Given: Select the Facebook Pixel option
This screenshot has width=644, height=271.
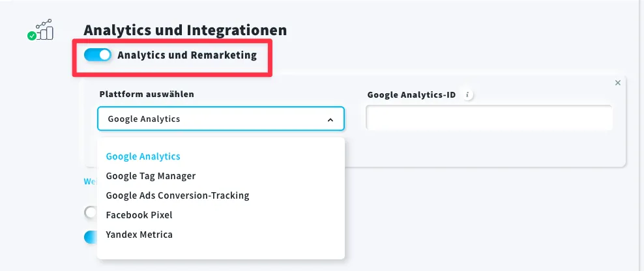Looking at the screenshot, I should coord(139,215).
